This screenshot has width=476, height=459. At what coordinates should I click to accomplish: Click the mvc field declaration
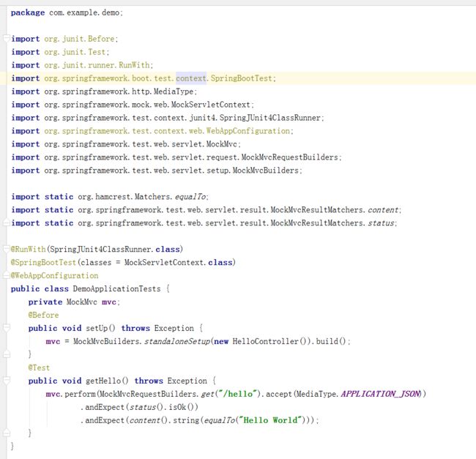coord(74,302)
